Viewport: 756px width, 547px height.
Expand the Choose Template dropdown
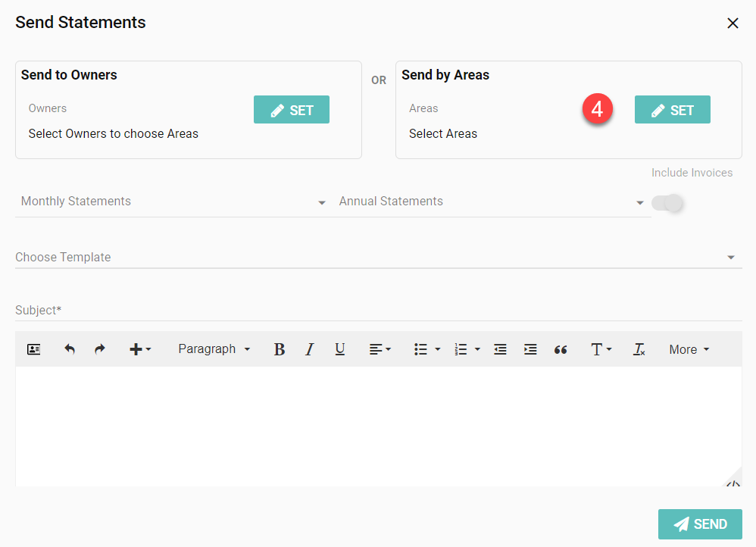377,258
